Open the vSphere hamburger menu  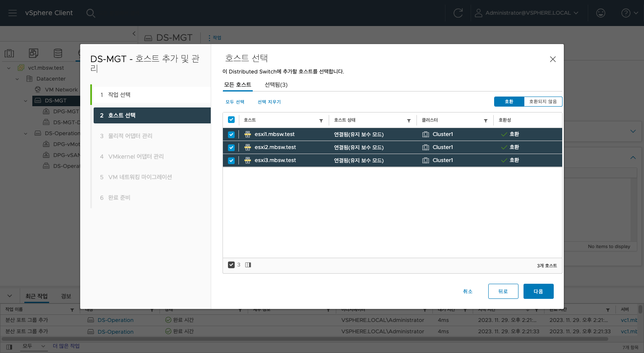[x=13, y=13]
